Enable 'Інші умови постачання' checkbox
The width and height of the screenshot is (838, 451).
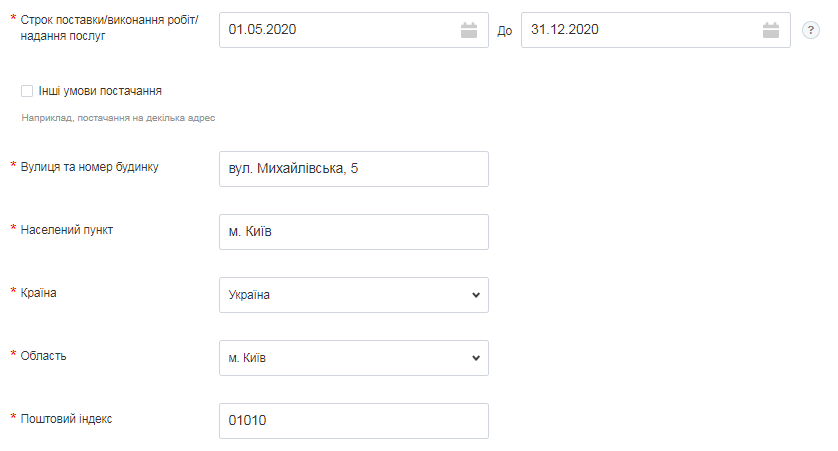click(27, 91)
